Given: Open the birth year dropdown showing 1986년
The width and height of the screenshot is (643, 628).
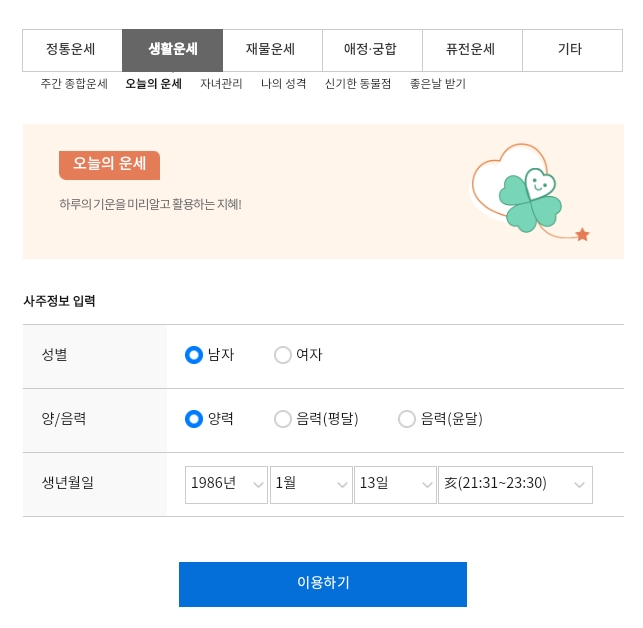Looking at the screenshot, I should pos(226,484).
